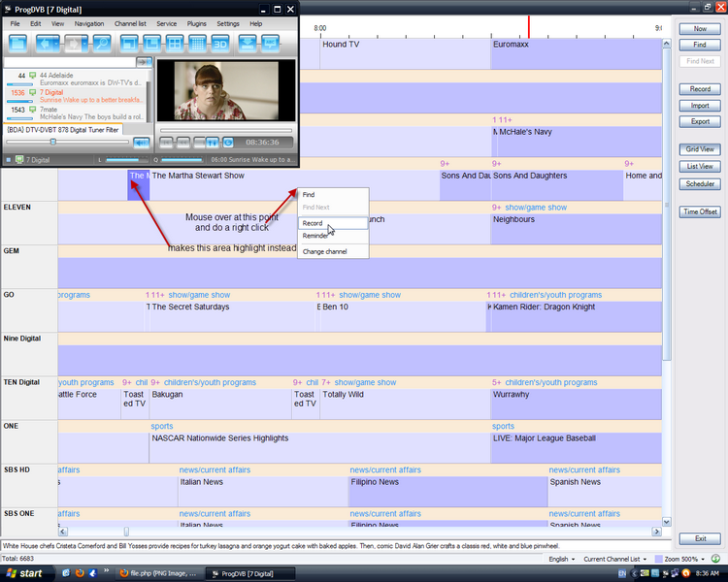Click the mosaic grid toolbar icon
728x582 pixels.
[x=197, y=44]
